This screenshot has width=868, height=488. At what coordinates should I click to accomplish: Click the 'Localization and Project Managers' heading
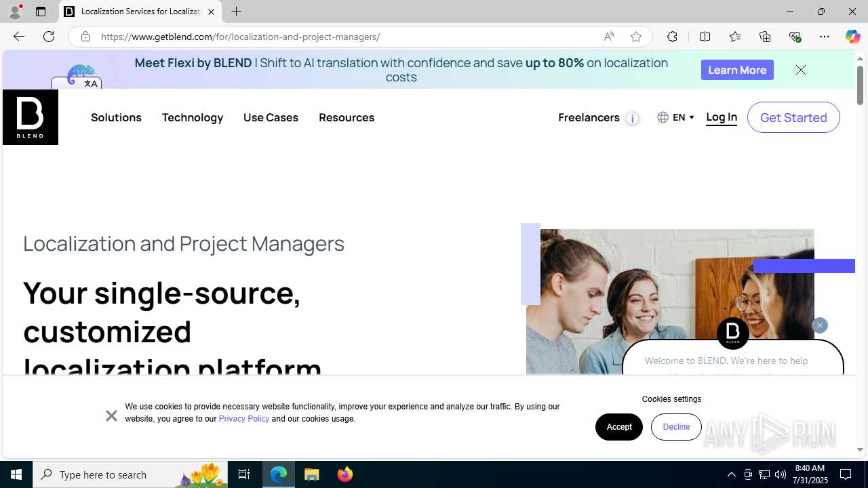point(184,243)
